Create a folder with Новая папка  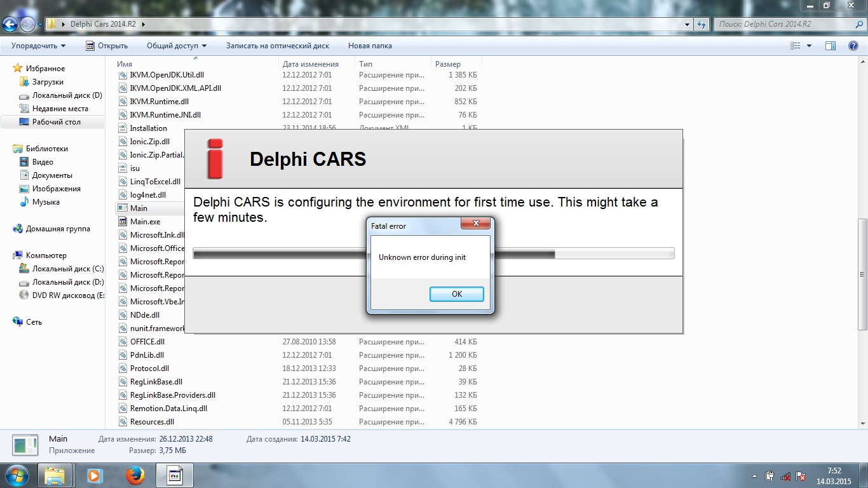tap(370, 46)
